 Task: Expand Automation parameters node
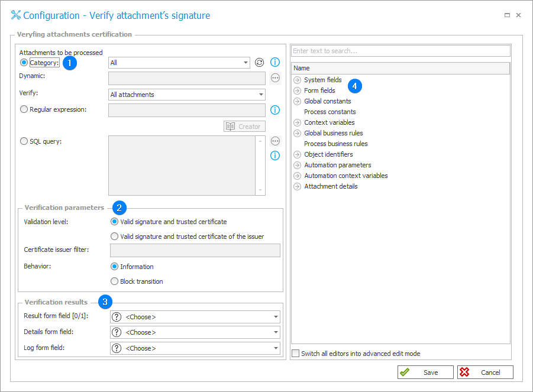[298, 165]
